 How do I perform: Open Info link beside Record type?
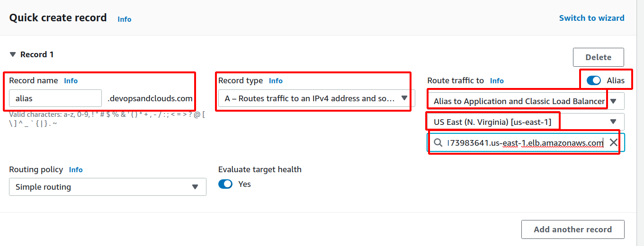tap(276, 81)
